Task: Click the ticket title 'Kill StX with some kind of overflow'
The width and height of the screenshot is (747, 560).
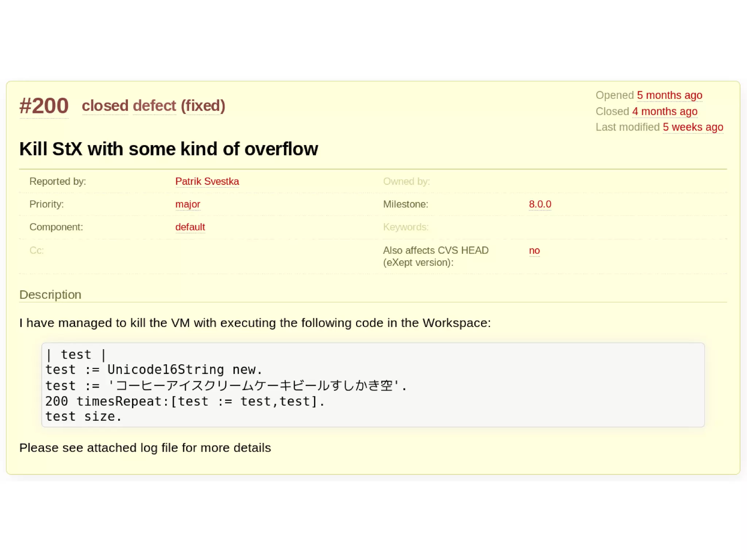Action: tap(169, 149)
